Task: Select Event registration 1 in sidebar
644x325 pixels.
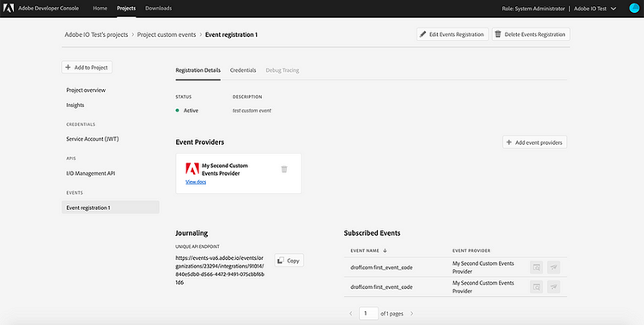Action: point(111,208)
